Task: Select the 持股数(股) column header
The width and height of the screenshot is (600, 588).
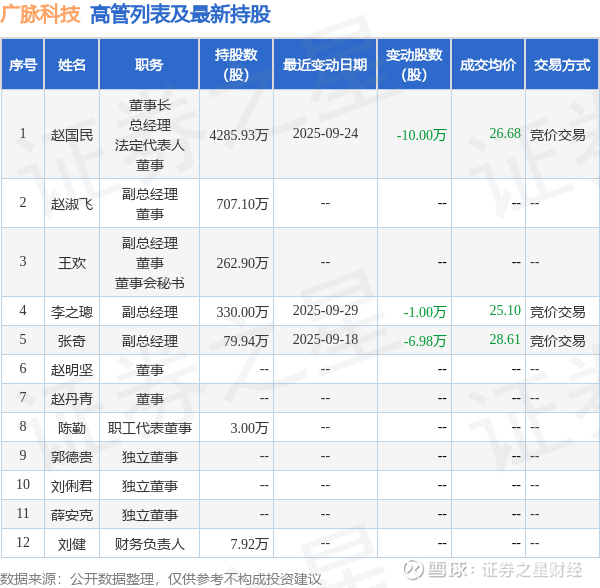Action: (x=236, y=65)
